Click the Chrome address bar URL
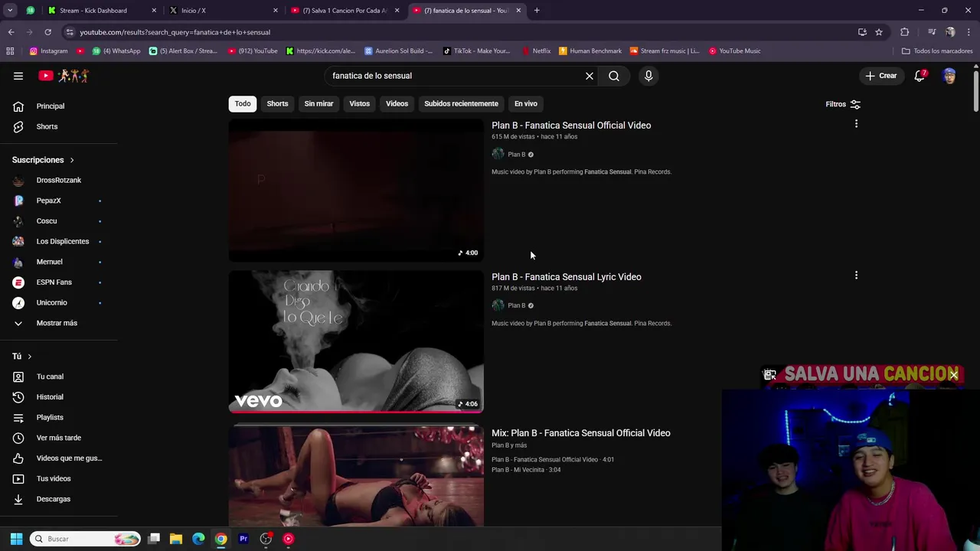 (175, 32)
